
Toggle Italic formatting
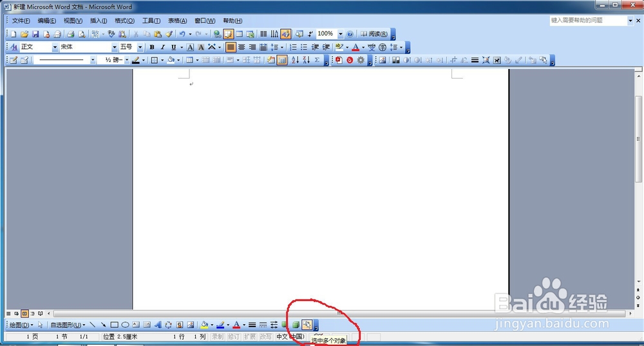tap(163, 47)
